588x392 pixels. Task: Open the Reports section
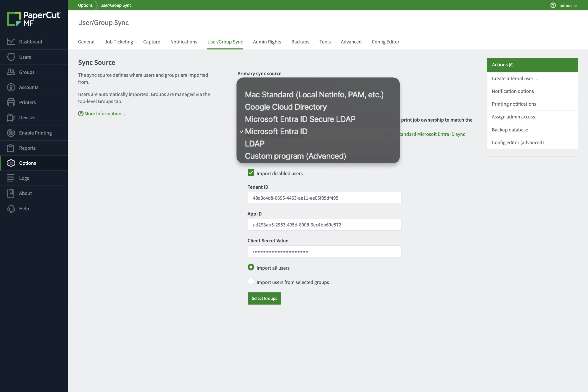[x=27, y=148]
